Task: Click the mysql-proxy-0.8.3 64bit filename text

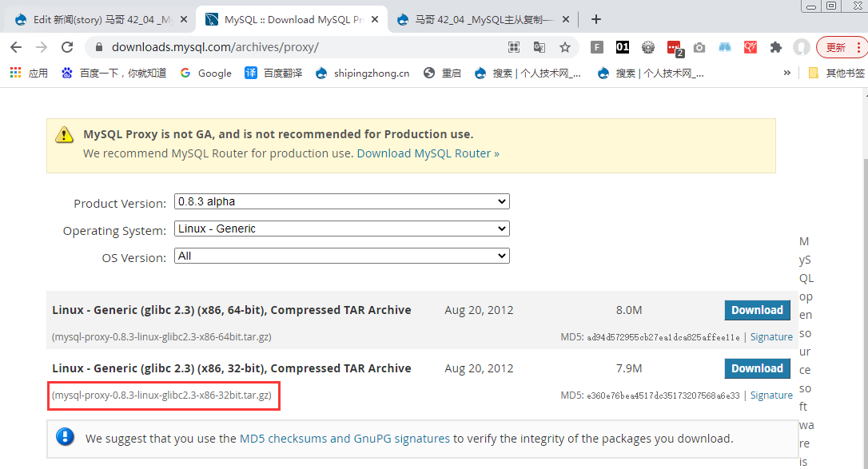Action: [x=161, y=337]
